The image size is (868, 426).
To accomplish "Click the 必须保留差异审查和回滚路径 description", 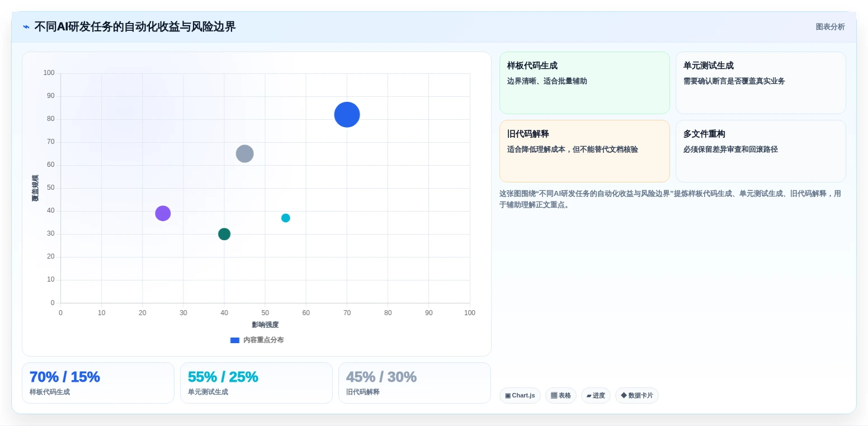I will click(x=730, y=149).
